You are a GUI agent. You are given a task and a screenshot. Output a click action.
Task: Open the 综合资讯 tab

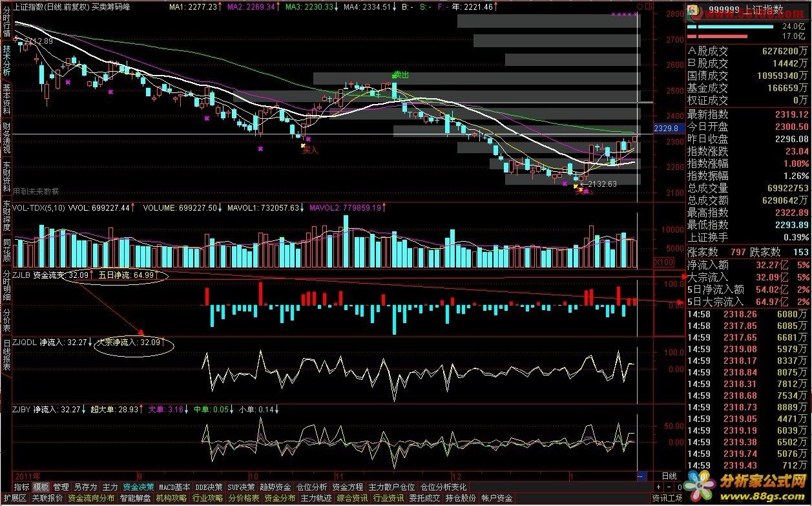[353, 498]
